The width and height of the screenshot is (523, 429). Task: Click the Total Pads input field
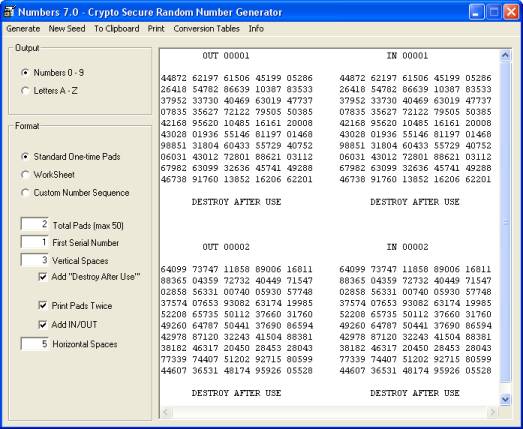click(x=35, y=224)
